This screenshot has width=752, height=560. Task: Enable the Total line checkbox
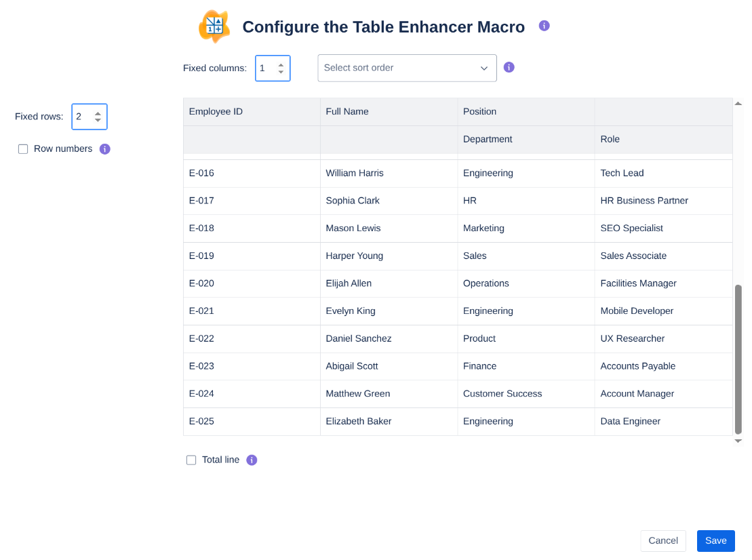(191, 460)
